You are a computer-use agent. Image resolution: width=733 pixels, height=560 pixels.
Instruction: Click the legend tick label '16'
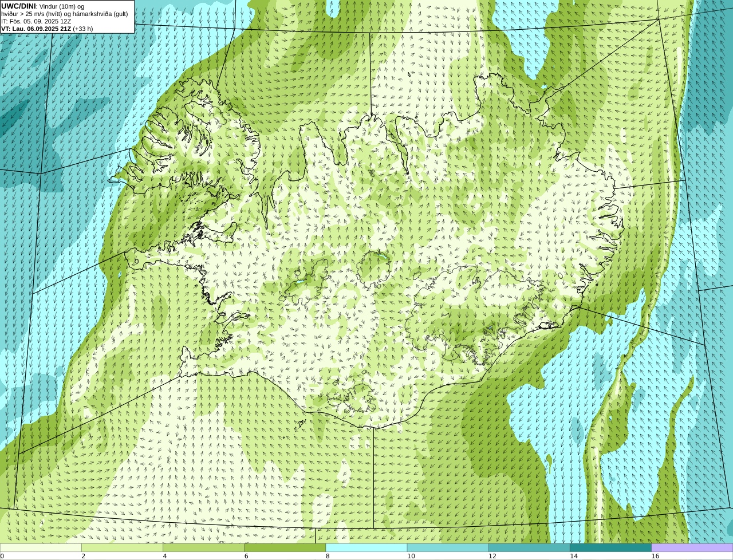click(655, 556)
